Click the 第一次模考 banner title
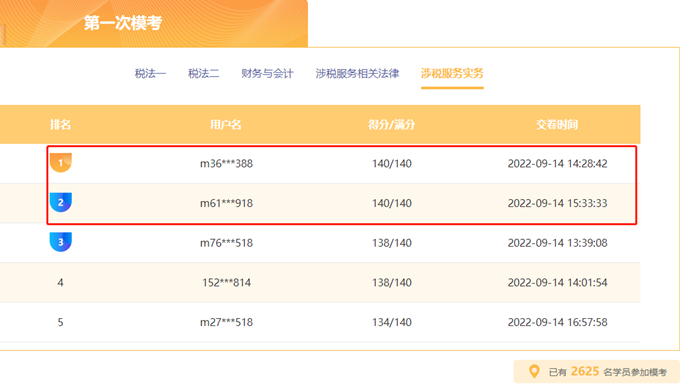This screenshot has width=680, height=385. click(x=123, y=23)
